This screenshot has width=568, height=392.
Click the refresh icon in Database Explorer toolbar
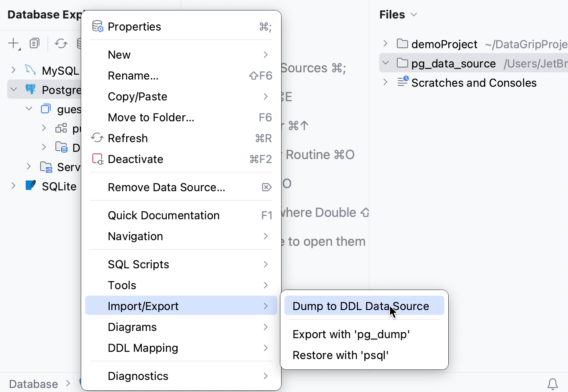(x=61, y=43)
